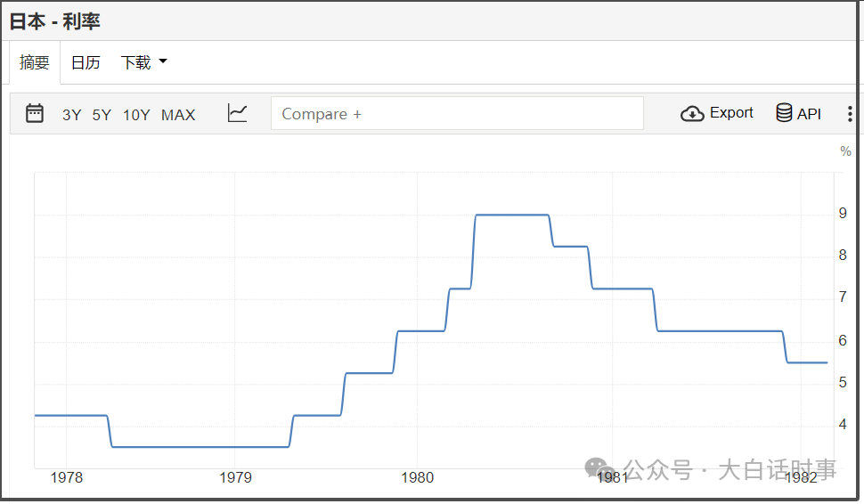The width and height of the screenshot is (864, 504).
Task: Click the 1980 label on the x-axis
Action: coord(417,477)
